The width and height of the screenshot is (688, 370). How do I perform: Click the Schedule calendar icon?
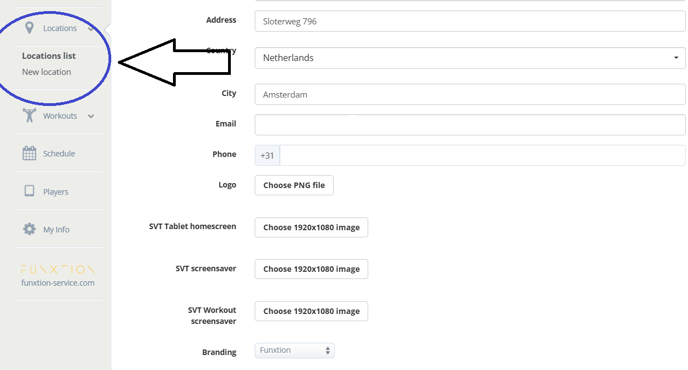click(29, 153)
